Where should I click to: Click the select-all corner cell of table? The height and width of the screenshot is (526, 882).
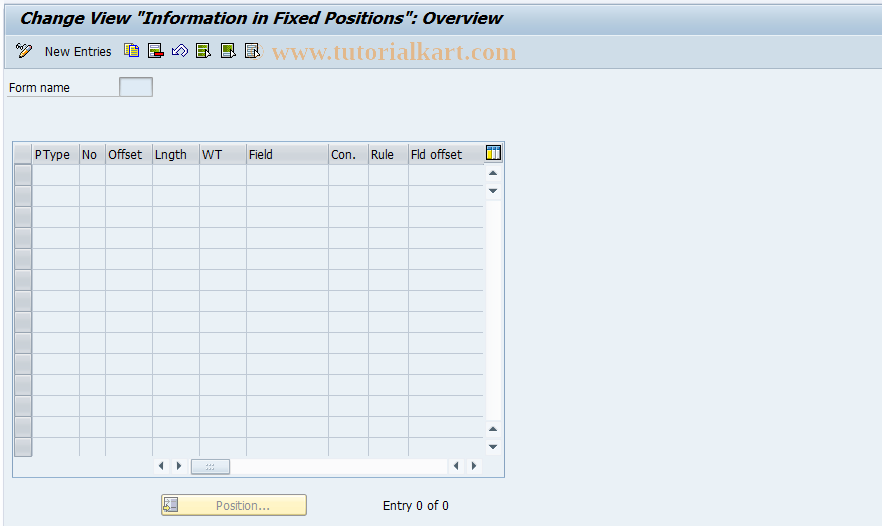point(22,154)
